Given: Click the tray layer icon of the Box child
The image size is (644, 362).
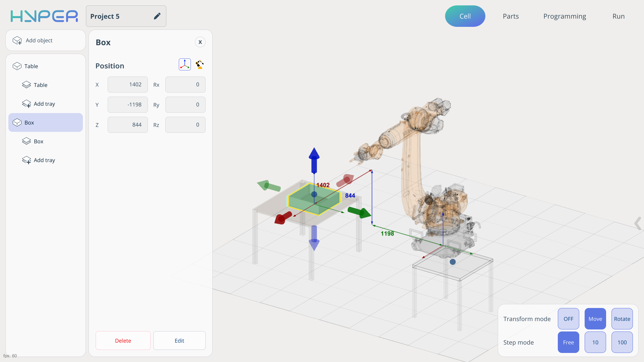Looking at the screenshot, I should pos(26,141).
